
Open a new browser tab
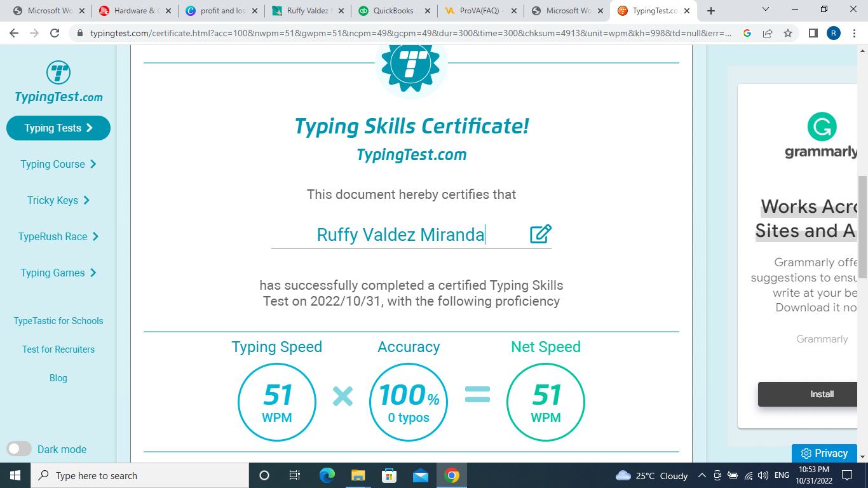[710, 11]
